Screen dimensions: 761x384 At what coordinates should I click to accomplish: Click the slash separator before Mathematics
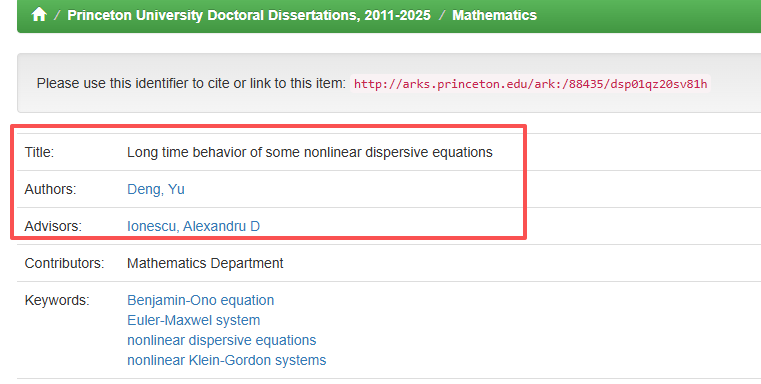[x=442, y=15]
